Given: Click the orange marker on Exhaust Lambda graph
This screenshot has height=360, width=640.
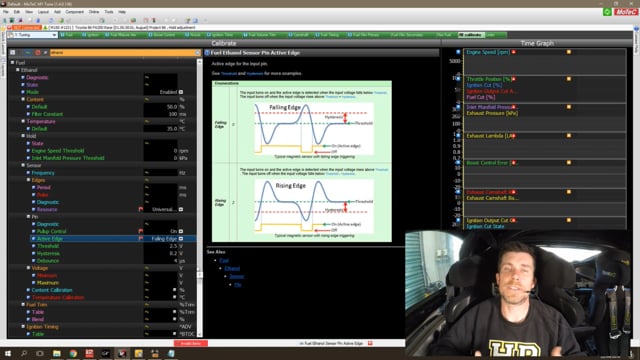Looking at the screenshot, I should point(569,136).
